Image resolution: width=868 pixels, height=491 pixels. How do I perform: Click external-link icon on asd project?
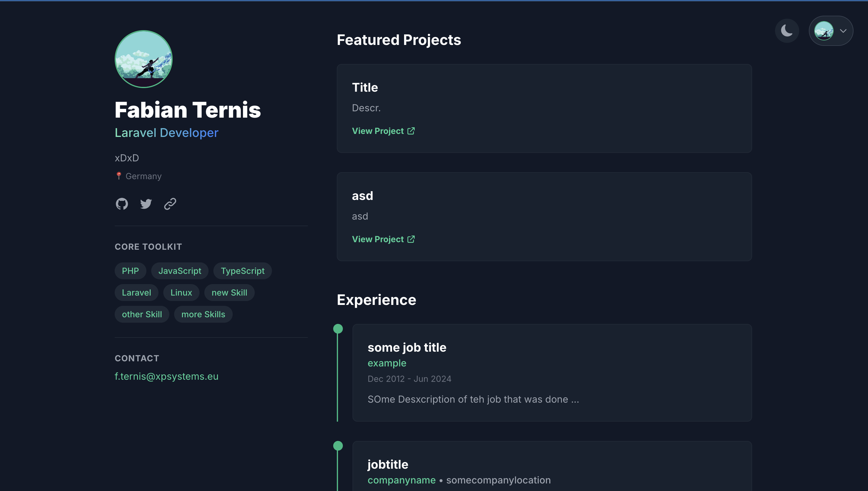tap(411, 239)
